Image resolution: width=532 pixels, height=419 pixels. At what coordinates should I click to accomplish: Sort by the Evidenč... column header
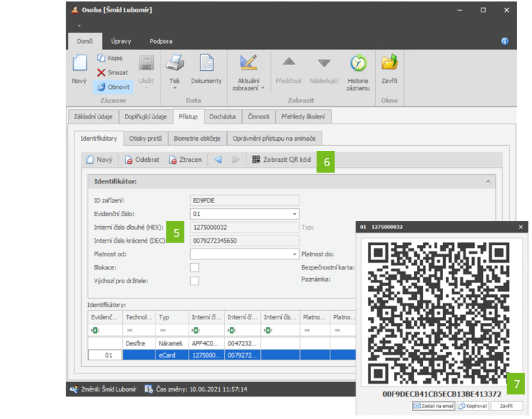pyautogui.click(x=106, y=317)
